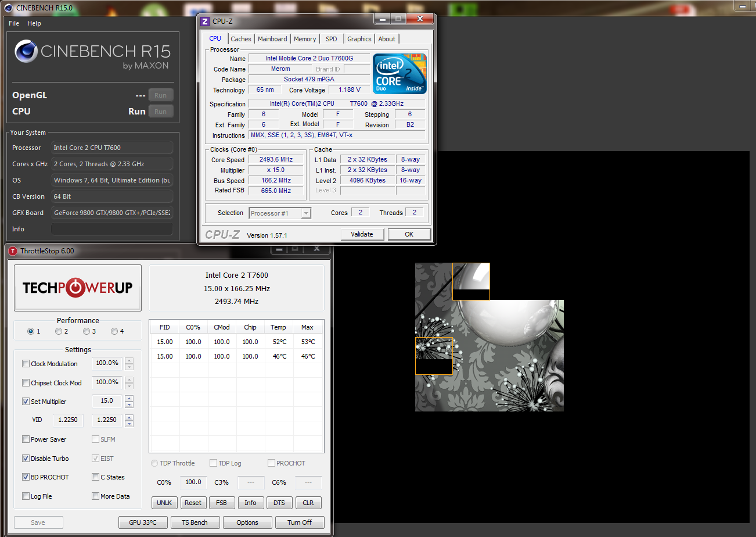
Task: Click the Processor field Intel Core 2 CPU T7600
Action: [x=112, y=148]
